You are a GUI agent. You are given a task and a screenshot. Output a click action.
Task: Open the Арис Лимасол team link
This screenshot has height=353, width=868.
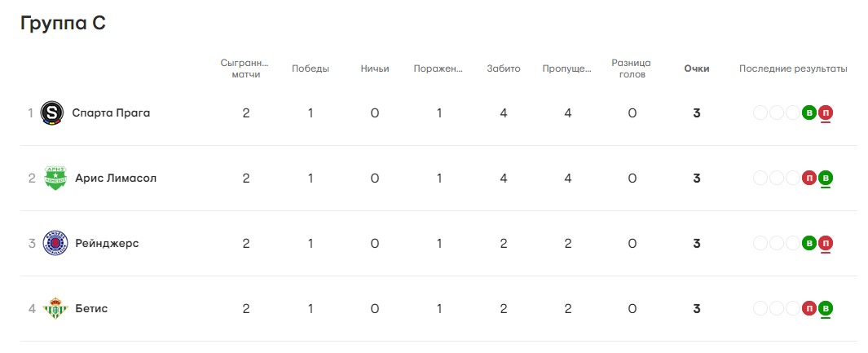pos(116,179)
